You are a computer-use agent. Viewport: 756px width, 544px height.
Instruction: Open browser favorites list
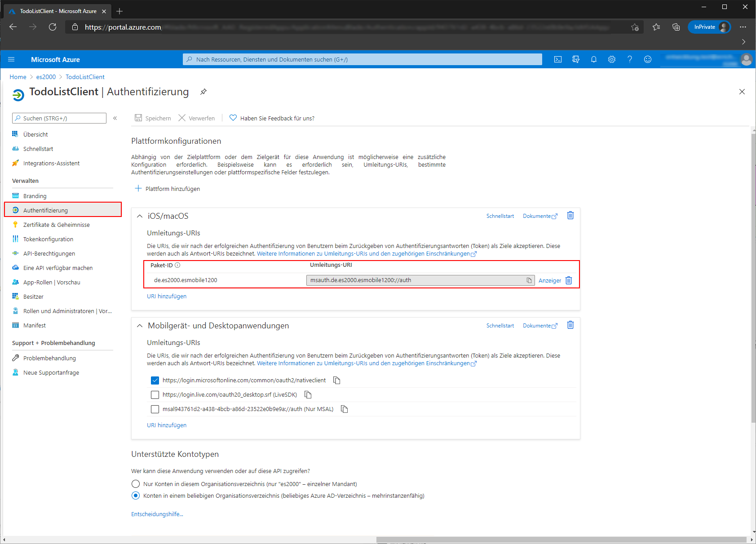coord(656,27)
